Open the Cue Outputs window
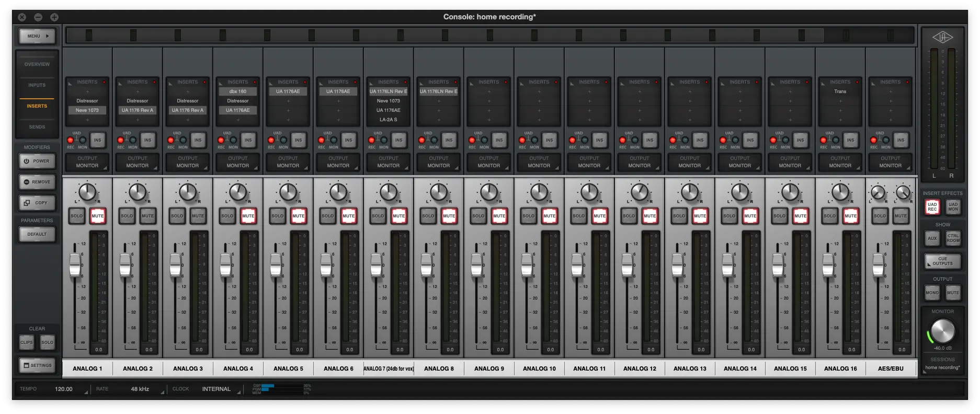The width and height of the screenshot is (980, 414). point(942,261)
